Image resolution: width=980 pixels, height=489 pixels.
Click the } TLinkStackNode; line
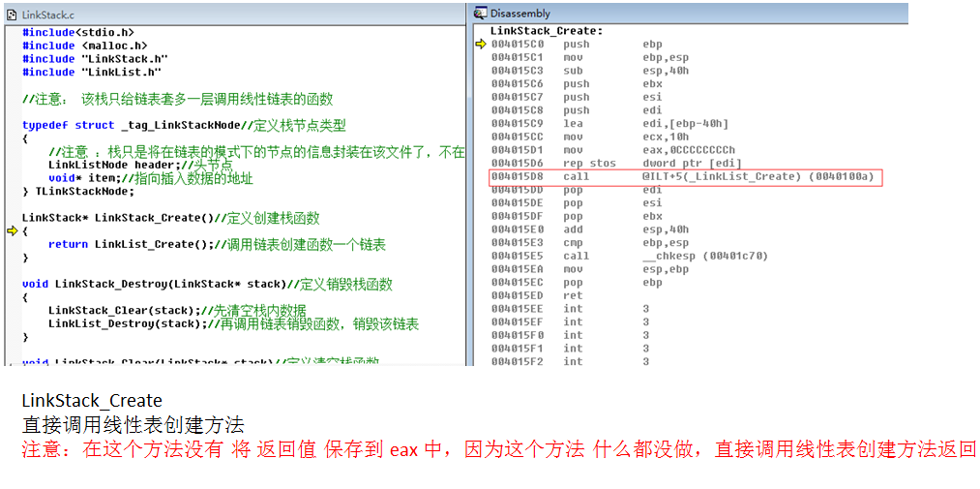[x=78, y=192]
